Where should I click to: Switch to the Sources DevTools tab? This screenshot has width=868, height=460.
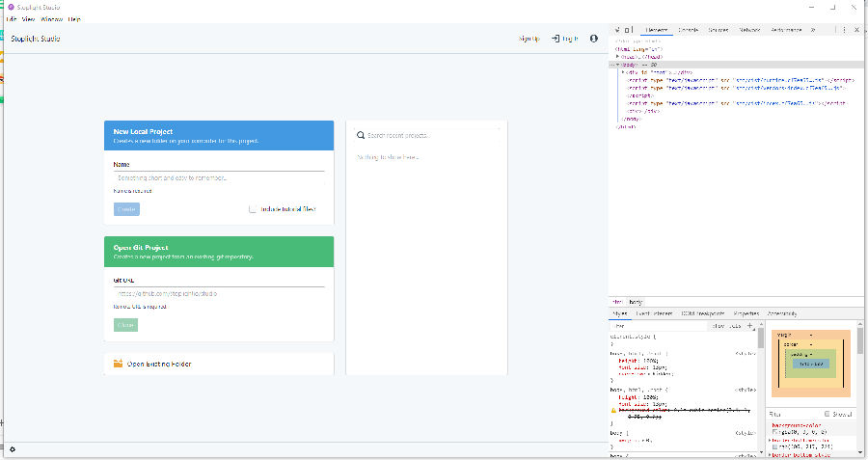click(719, 29)
